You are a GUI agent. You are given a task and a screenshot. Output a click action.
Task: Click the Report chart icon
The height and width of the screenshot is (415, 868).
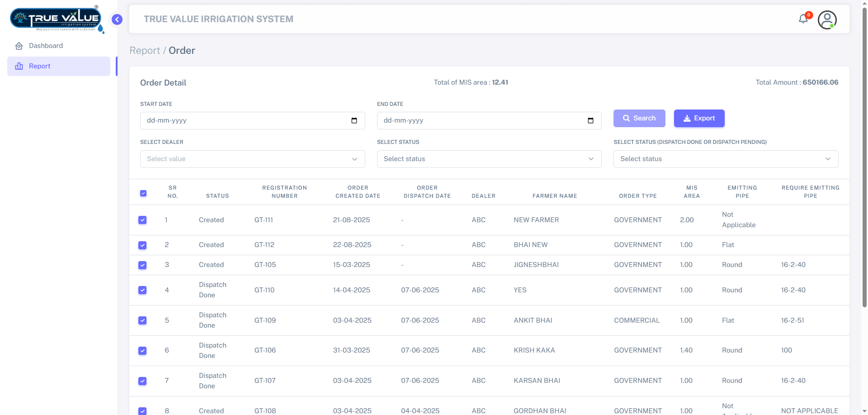click(x=19, y=66)
